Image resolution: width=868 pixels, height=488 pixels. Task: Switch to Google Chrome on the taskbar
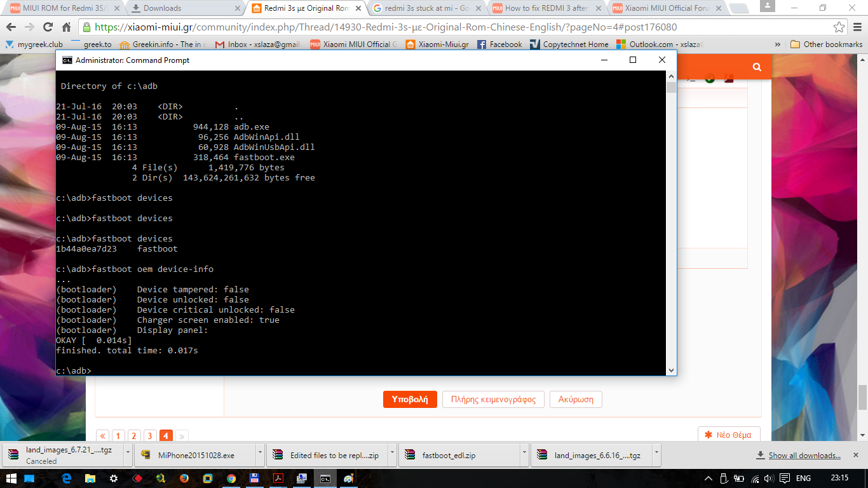231,478
